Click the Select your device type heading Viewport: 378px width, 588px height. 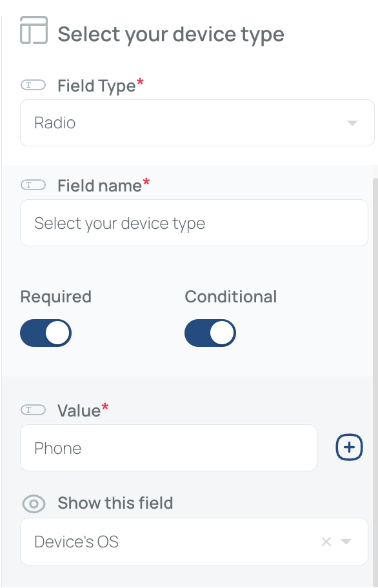click(x=171, y=35)
